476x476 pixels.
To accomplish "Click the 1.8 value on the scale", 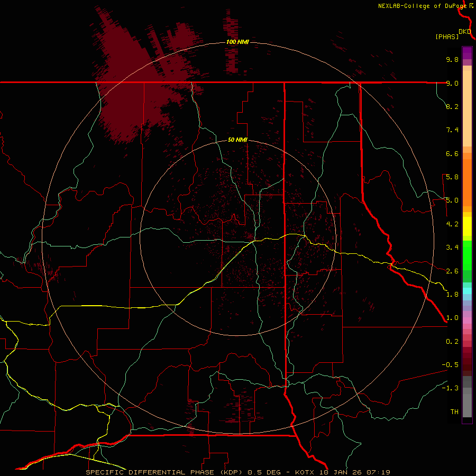I will coord(452,295).
